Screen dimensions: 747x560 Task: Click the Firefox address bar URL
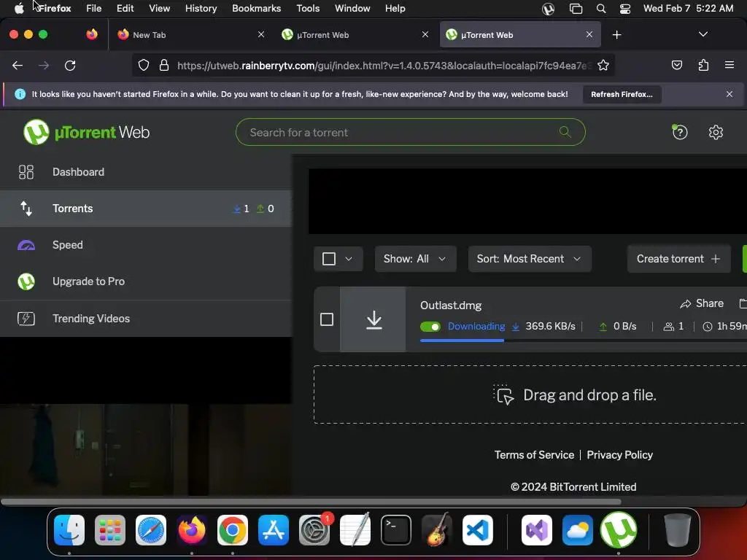384,65
